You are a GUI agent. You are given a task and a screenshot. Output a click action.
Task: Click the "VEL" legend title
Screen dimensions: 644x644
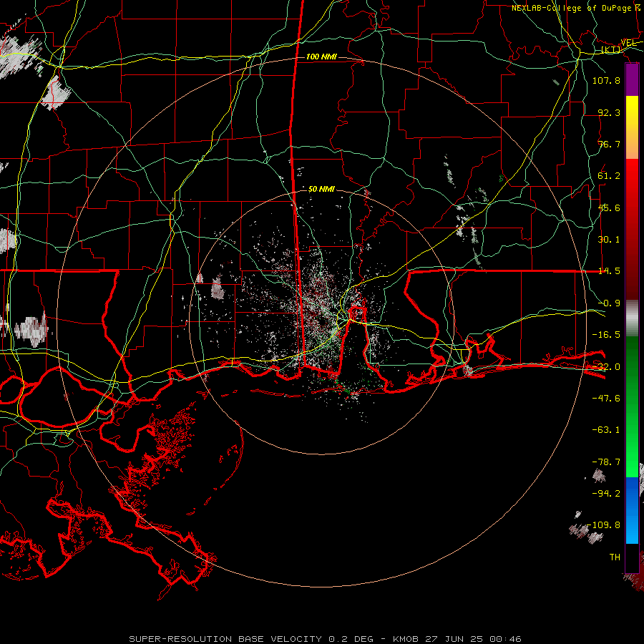[628, 43]
